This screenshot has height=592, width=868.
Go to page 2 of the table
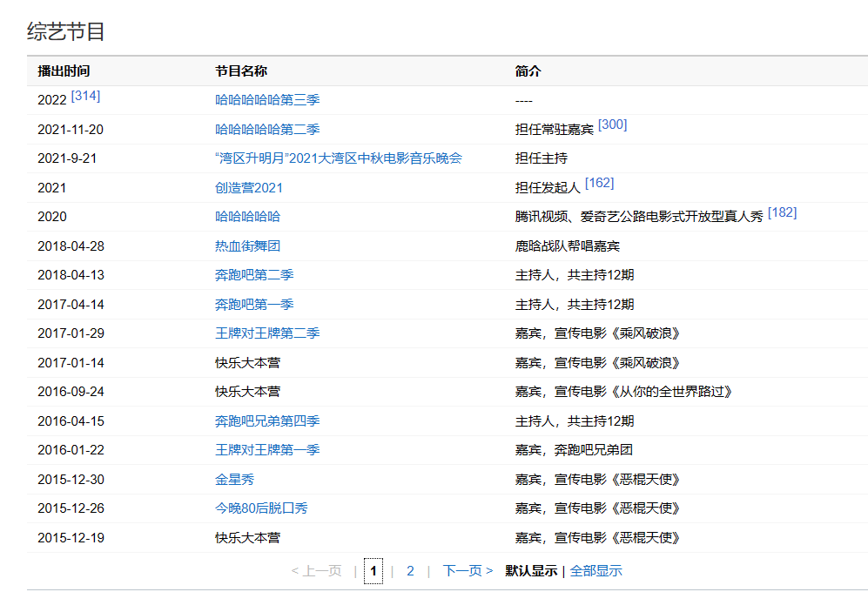pyautogui.click(x=410, y=571)
